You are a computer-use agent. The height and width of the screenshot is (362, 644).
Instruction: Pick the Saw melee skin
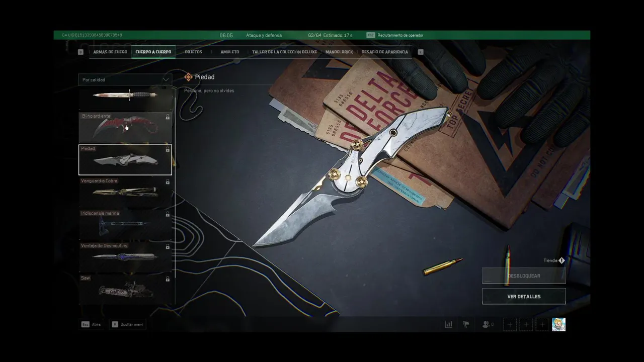click(x=125, y=289)
